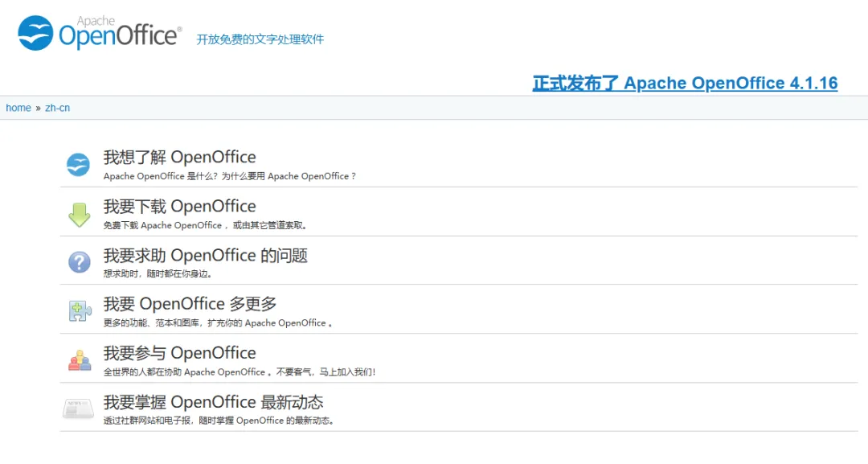Click the text '想求助时，随时都在你身边'

[x=156, y=273]
